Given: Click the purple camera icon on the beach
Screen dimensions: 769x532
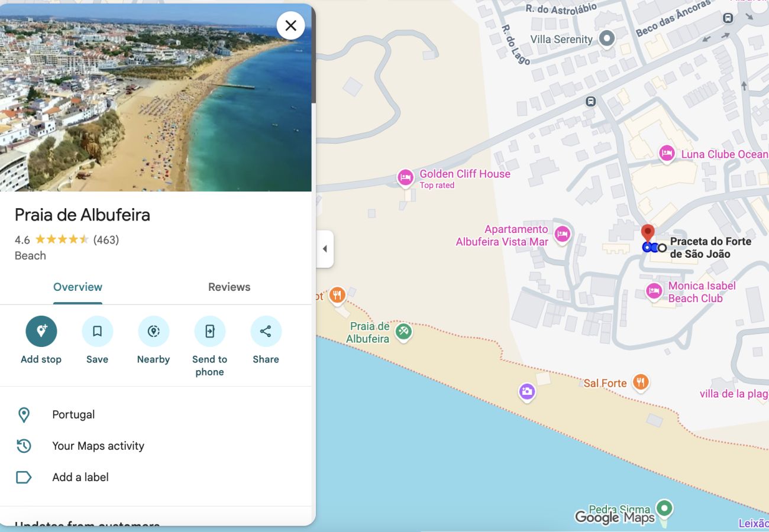Looking at the screenshot, I should 527,392.
